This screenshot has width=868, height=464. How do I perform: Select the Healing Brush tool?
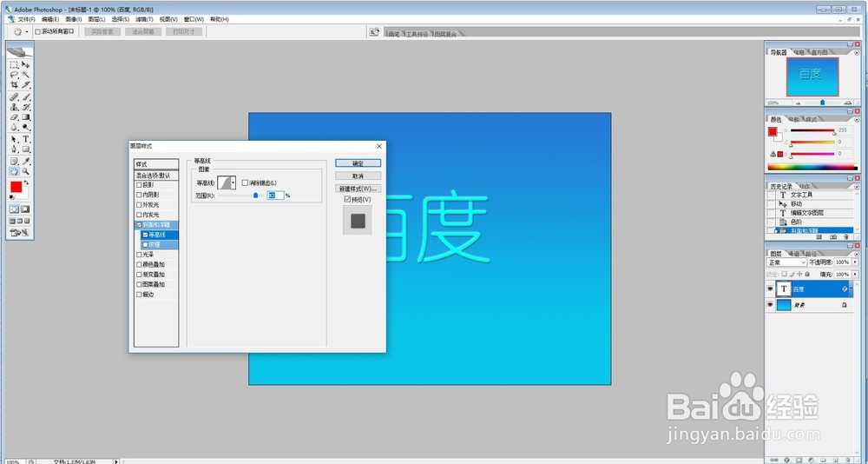coord(15,97)
